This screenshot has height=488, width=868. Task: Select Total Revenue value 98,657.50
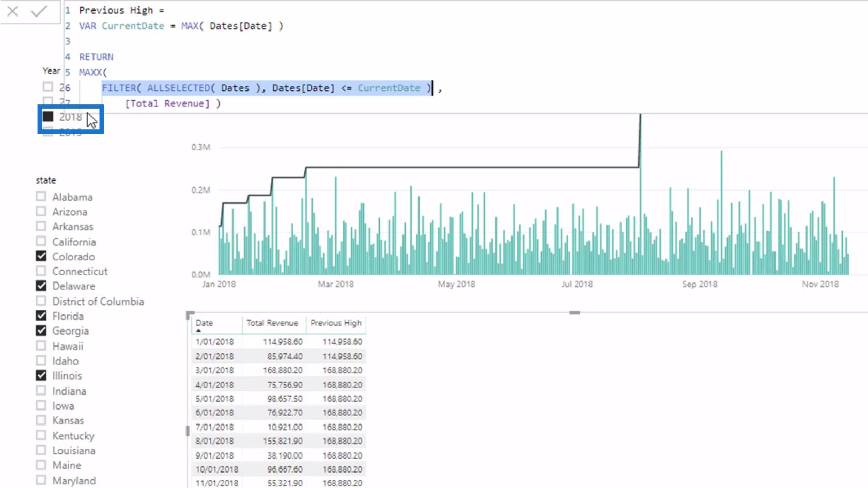pos(285,399)
